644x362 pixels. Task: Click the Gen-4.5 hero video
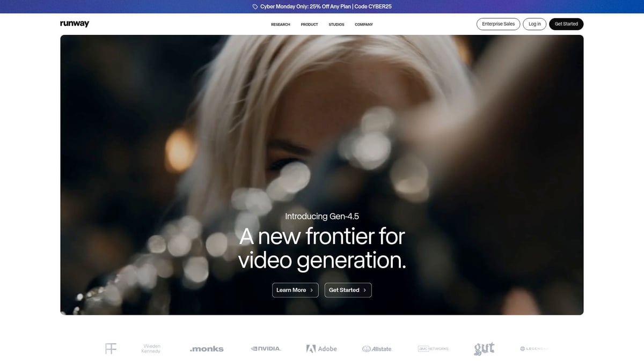coord(322,134)
